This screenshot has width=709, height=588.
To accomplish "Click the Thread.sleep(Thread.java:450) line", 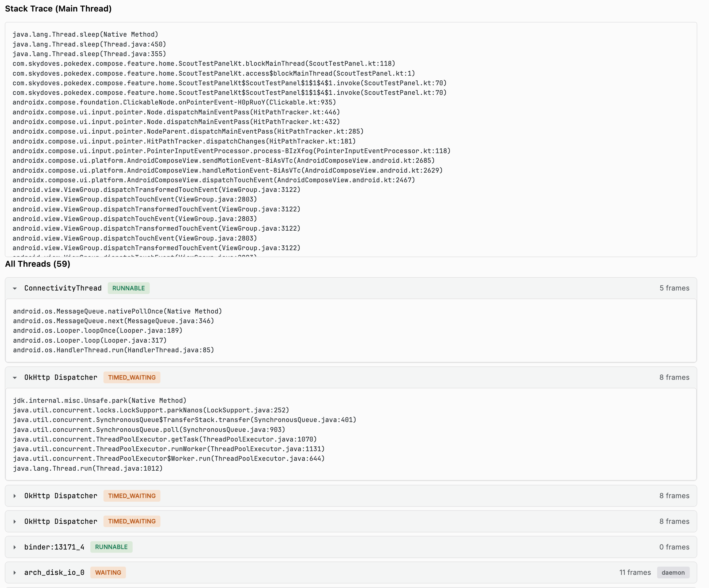I will [90, 44].
